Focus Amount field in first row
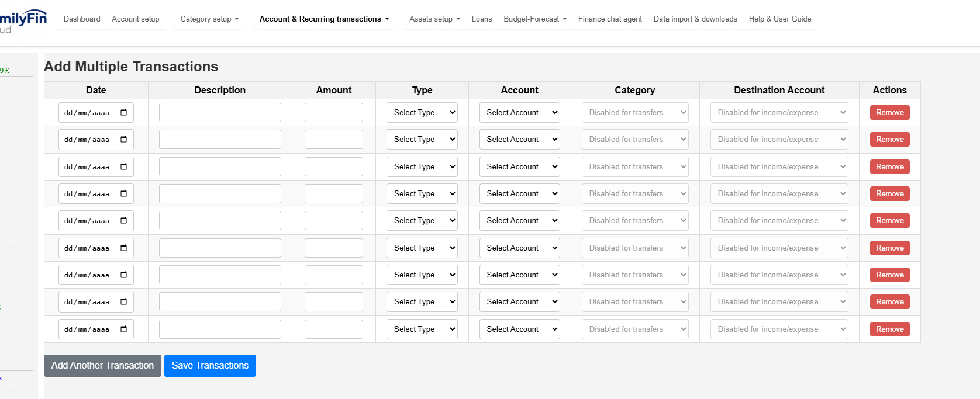This screenshot has width=980, height=399. tap(334, 112)
